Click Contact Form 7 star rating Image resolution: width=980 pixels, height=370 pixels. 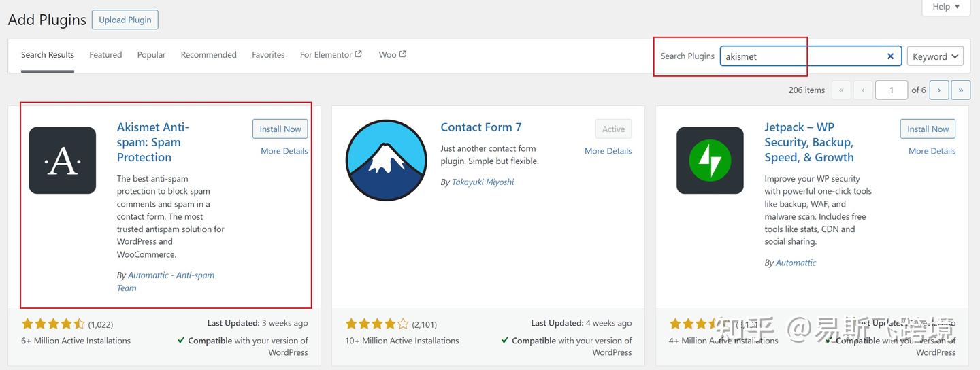377,324
